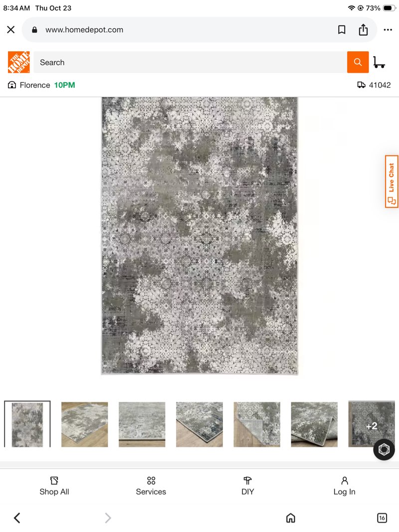
Task: Select the rug thumbnail with +2 overlay
Action: click(x=372, y=424)
